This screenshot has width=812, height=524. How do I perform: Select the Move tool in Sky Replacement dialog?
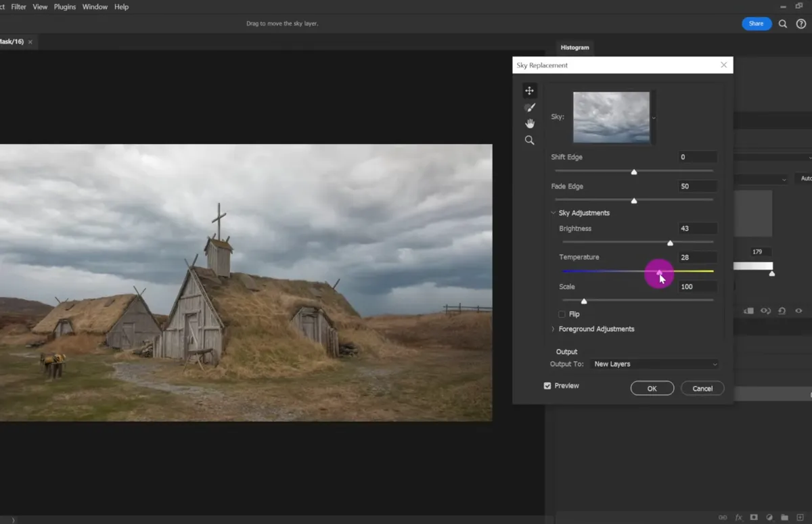[530, 90]
